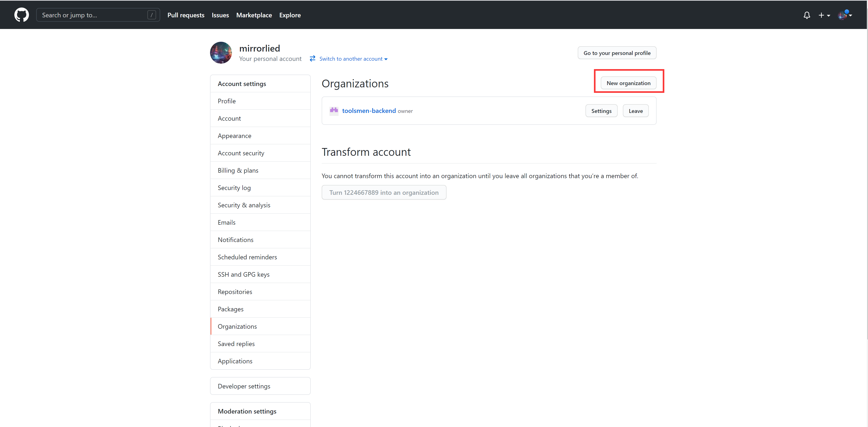Click the toolsmen-backend organization avatar icon
The image size is (868, 427).
tap(334, 111)
